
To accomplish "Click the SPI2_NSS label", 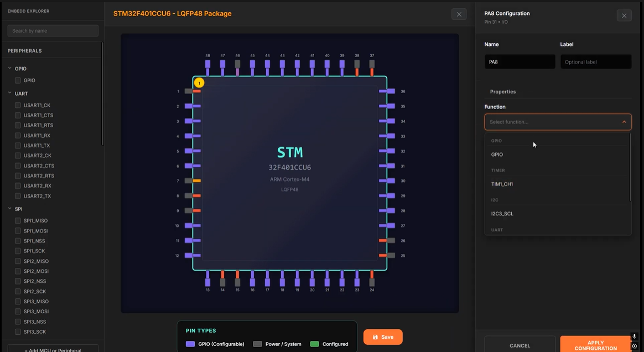I will click(34, 281).
